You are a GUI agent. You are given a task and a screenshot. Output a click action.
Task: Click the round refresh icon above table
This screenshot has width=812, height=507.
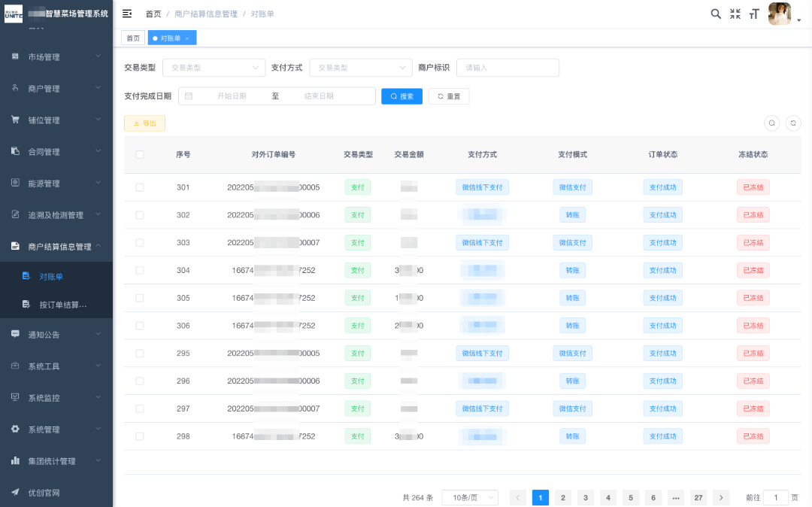pos(792,123)
